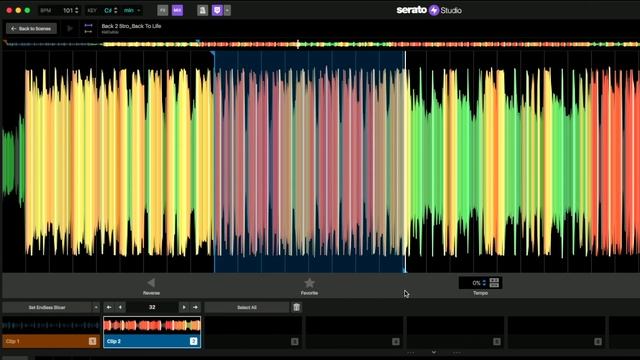Click the Back to Scenes button
The width and height of the screenshot is (640, 360).
pos(31,29)
